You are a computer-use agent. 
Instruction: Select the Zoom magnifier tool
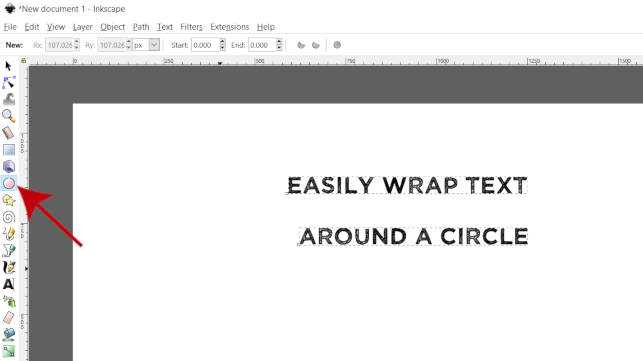tap(9, 116)
